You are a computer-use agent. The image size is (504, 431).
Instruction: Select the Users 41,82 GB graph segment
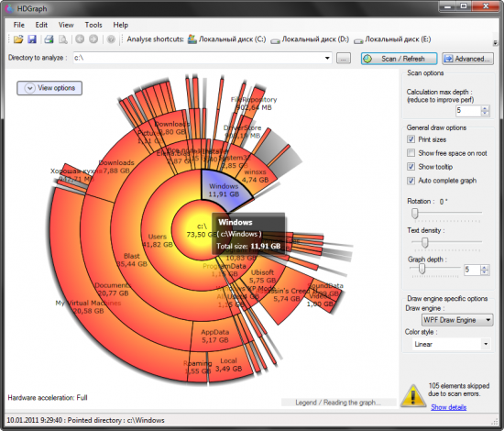click(158, 240)
